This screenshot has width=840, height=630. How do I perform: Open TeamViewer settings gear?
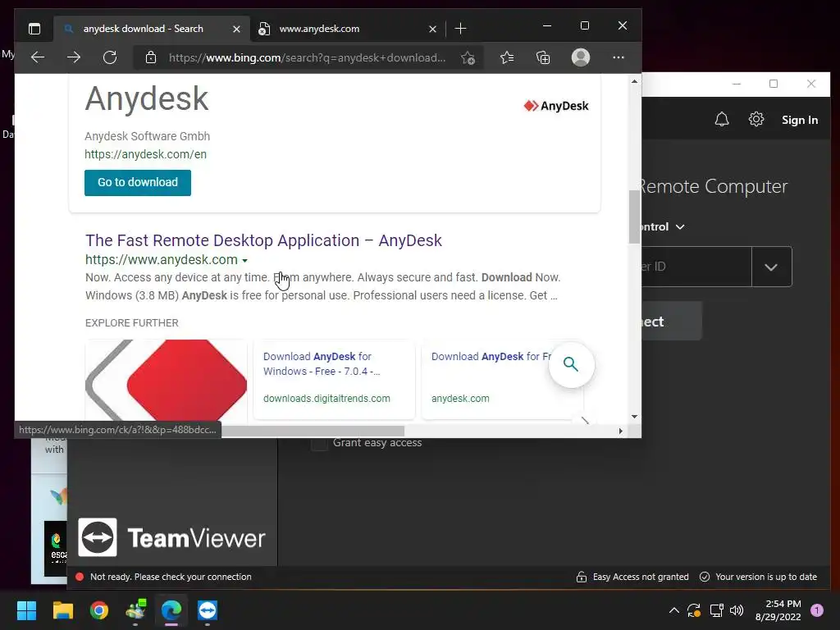(756, 119)
